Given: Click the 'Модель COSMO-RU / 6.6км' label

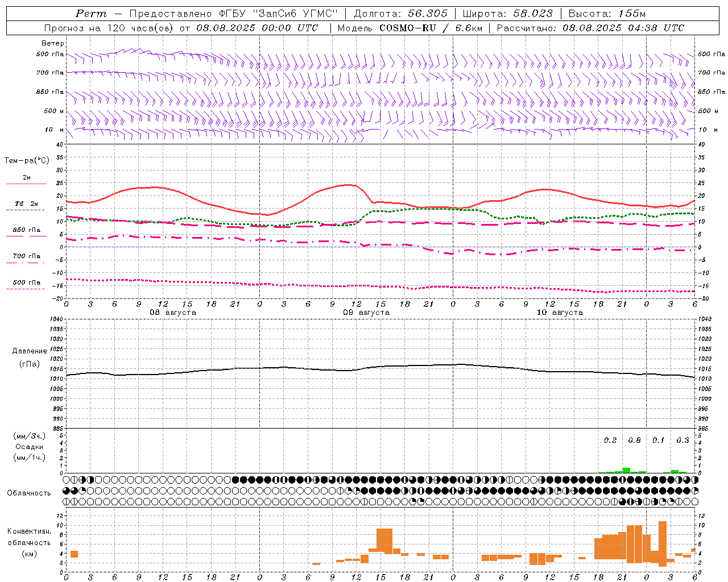Looking at the screenshot, I should tap(410, 28).
